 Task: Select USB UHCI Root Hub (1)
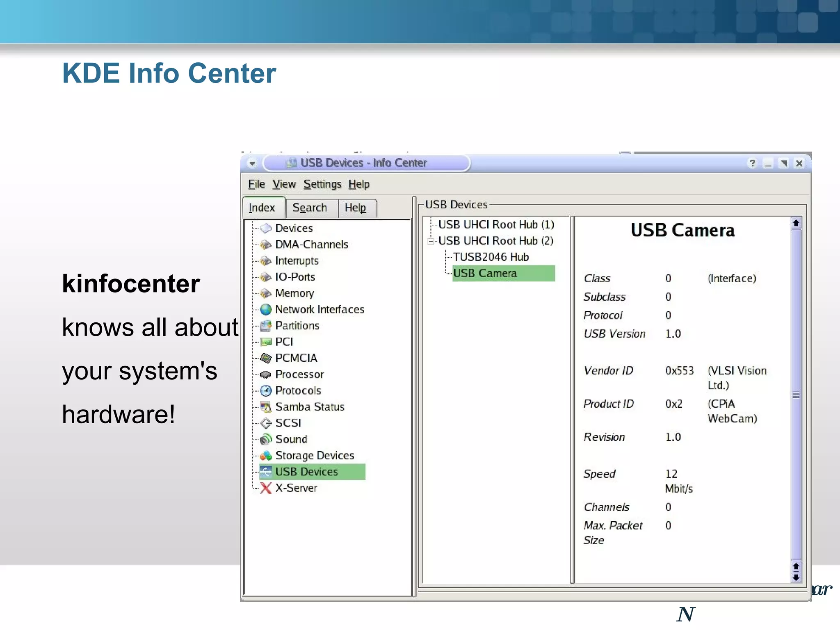click(496, 225)
